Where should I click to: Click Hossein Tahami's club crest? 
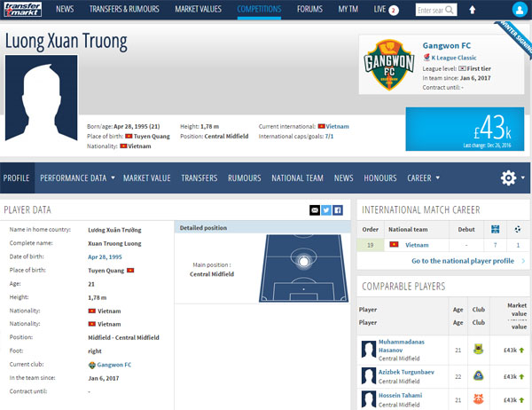click(479, 399)
